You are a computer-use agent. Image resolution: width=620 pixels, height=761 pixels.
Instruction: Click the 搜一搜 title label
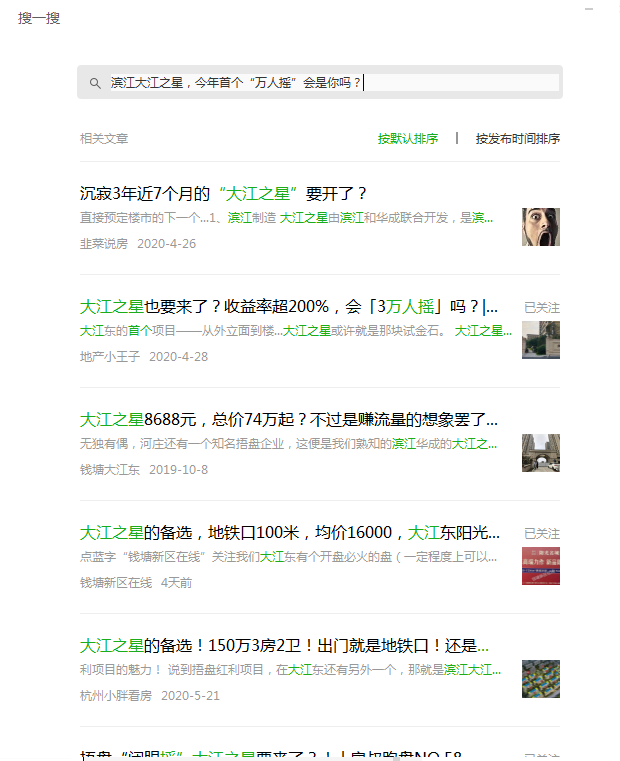tap(39, 18)
